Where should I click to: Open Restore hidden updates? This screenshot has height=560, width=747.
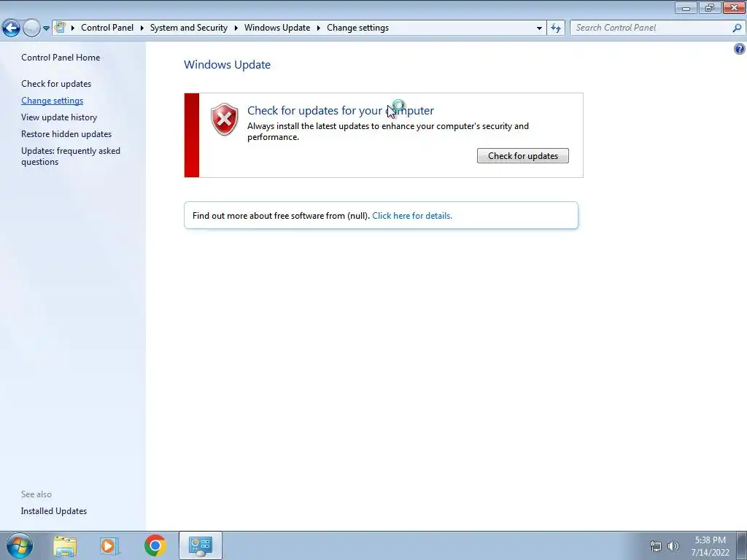pyautogui.click(x=66, y=134)
